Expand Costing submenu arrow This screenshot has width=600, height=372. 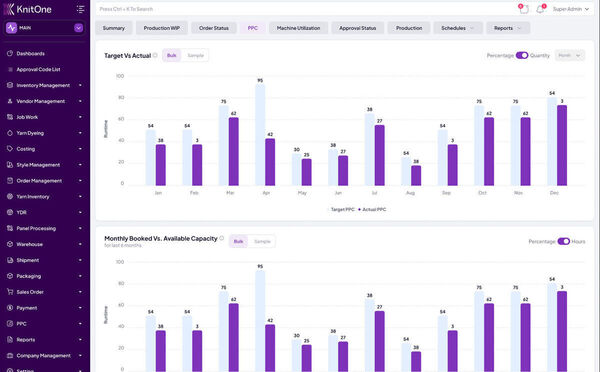click(x=80, y=148)
